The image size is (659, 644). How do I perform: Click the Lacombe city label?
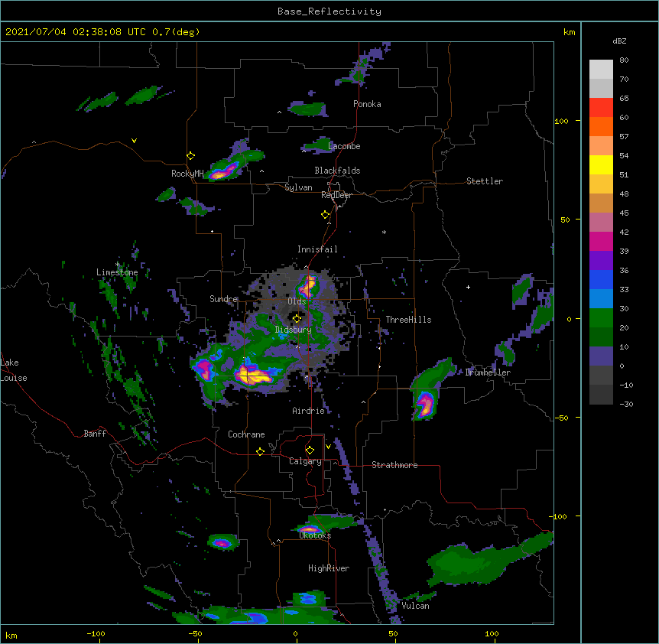[x=344, y=146]
